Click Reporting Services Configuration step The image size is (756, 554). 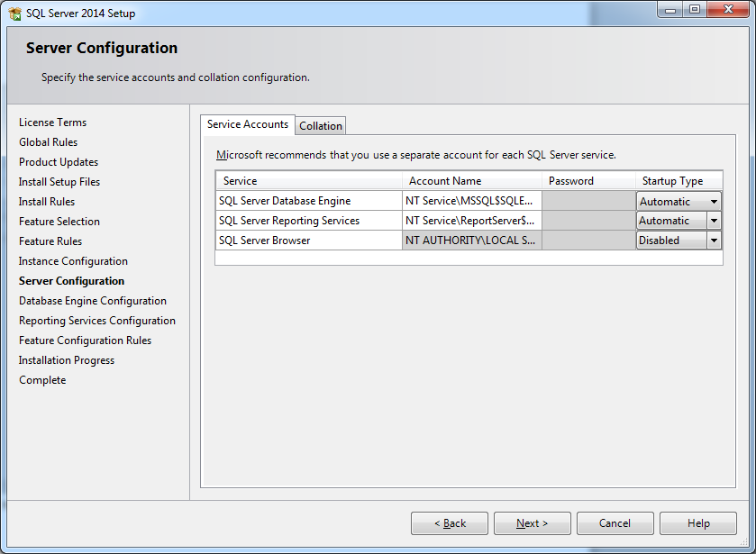coord(97,321)
